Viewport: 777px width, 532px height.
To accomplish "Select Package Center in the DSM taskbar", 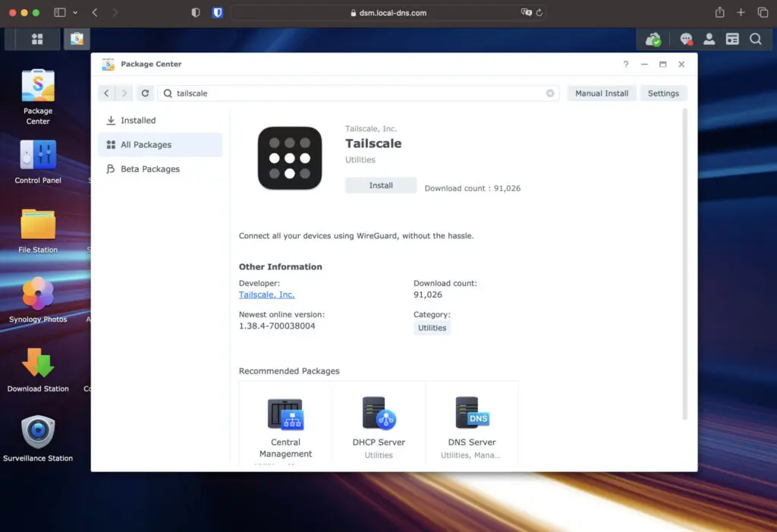I will tap(77, 39).
